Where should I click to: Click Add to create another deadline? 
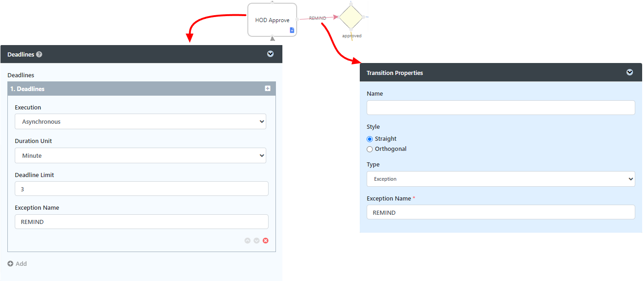(x=18, y=264)
